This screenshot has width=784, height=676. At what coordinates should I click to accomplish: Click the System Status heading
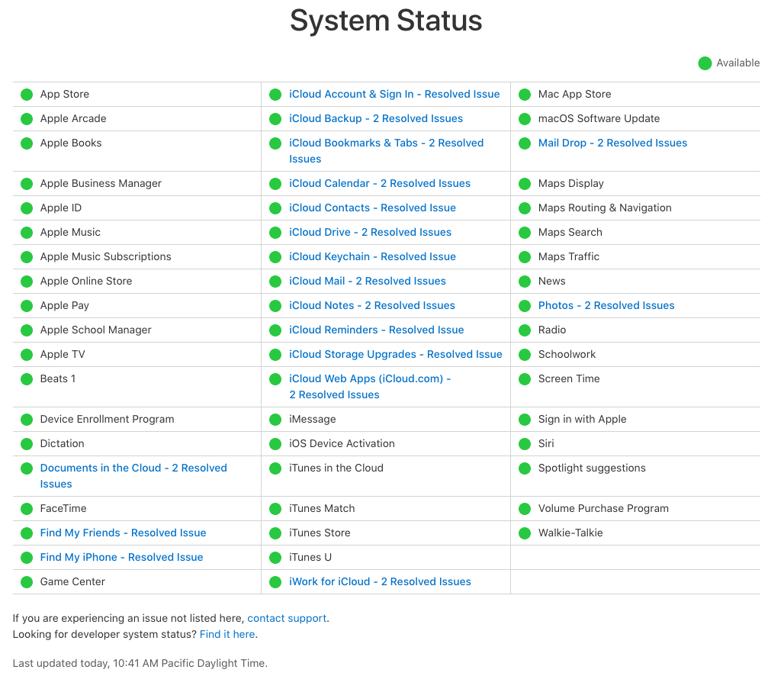[x=386, y=21]
